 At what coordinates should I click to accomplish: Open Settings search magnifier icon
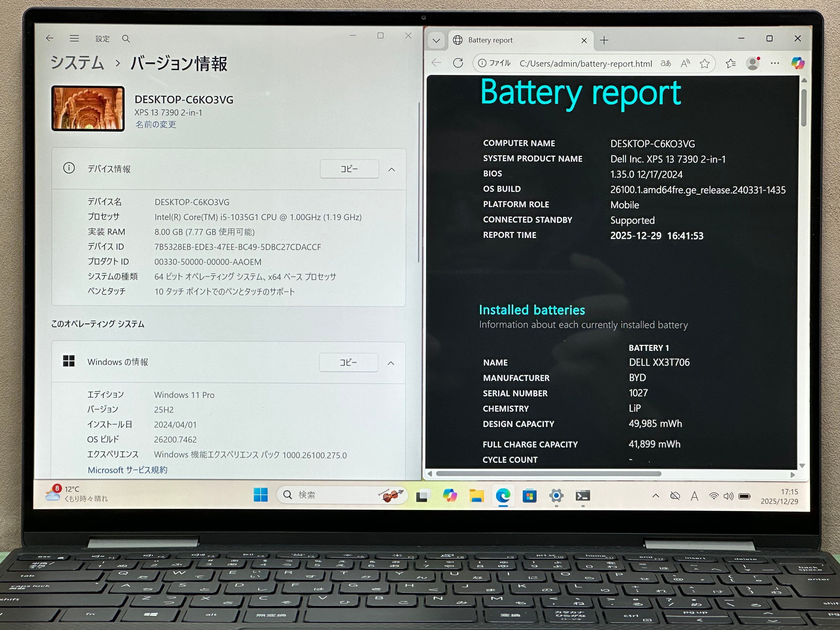click(126, 39)
